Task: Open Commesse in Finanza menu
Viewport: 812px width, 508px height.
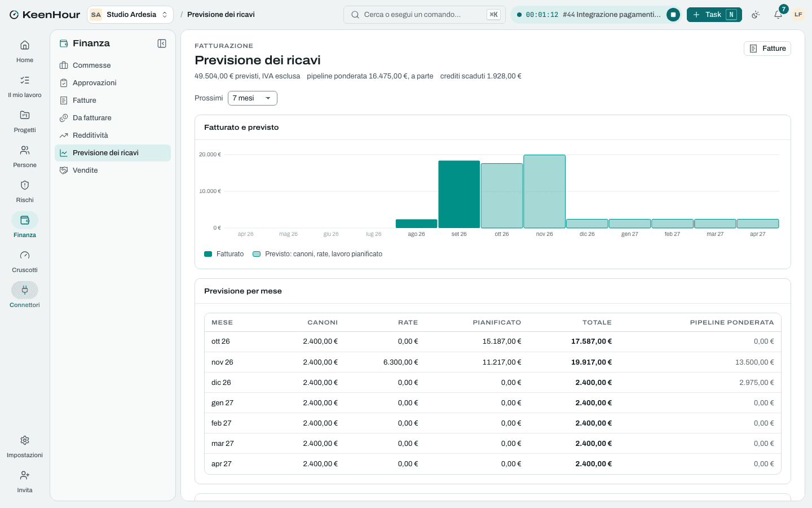Action: [113, 65]
